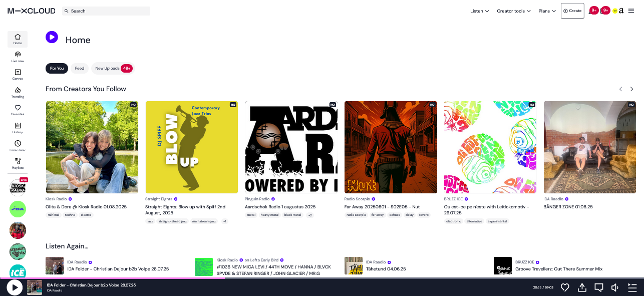The height and width of the screenshot is (296, 644).
Task: Open the Aardschok Radio cover art
Action: point(291,147)
